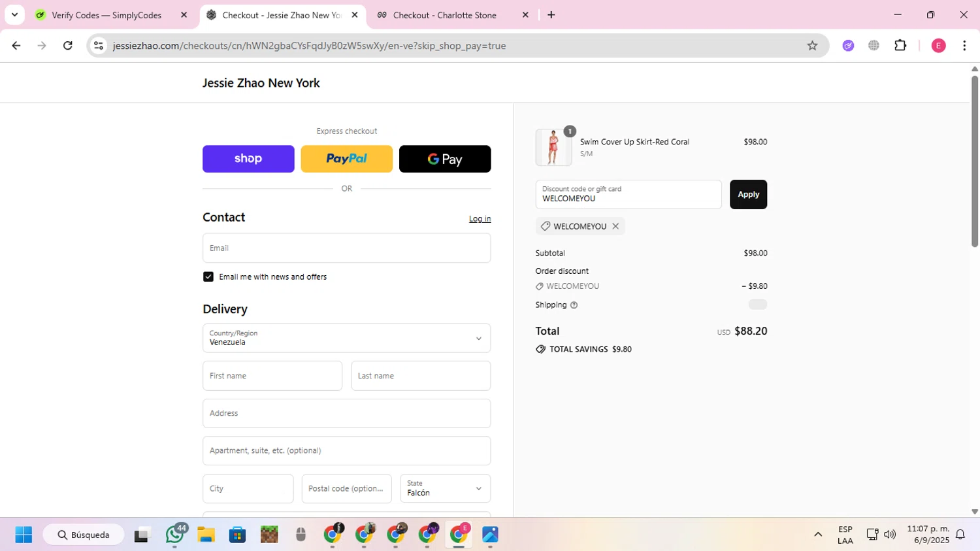Screen dimensions: 980x551
Task: Click the TOTAL SAVINGS $9.80 text
Action: coord(591,350)
